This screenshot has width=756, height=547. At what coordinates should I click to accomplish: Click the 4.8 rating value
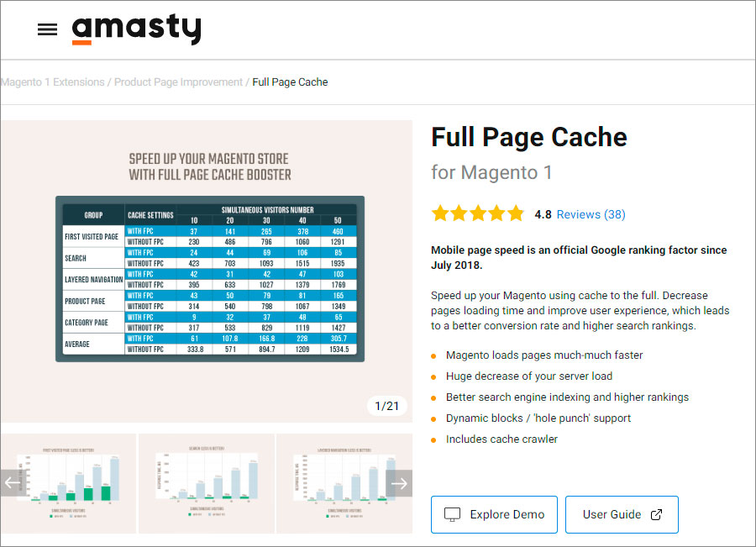(x=543, y=214)
